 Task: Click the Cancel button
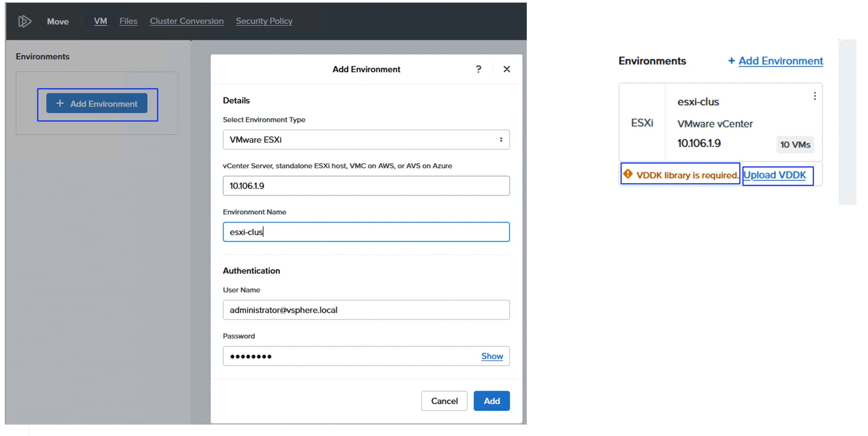click(444, 401)
